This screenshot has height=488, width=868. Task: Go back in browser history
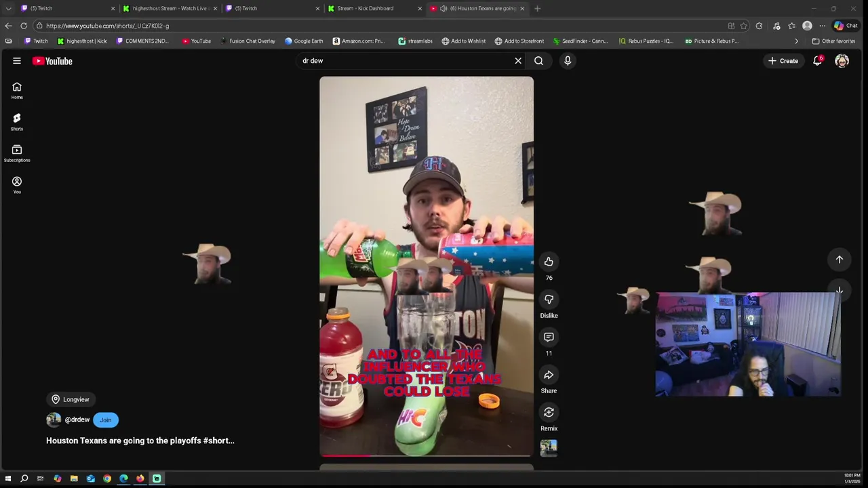[x=8, y=26]
